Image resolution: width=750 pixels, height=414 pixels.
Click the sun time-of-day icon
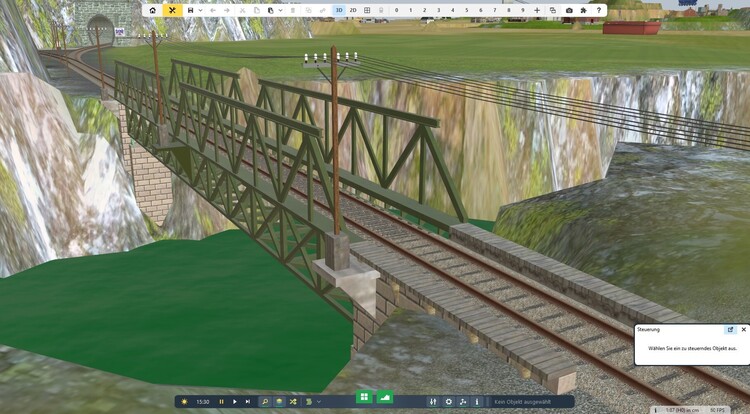click(184, 402)
